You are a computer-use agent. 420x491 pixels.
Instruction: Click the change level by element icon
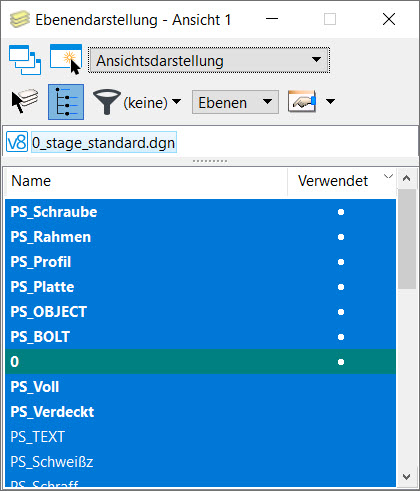point(25,101)
